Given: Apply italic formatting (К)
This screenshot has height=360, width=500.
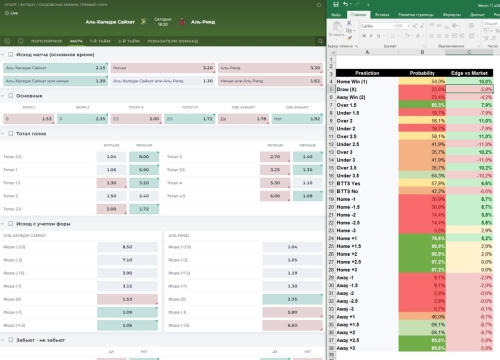Looking at the screenshot, I should pos(371,36).
